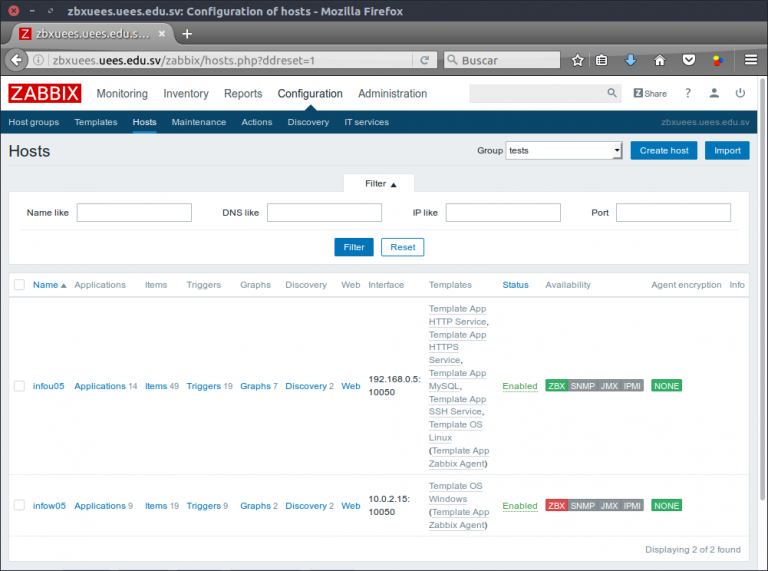
Task: Click JMX badge in infou05 row
Action: (x=609, y=386)
